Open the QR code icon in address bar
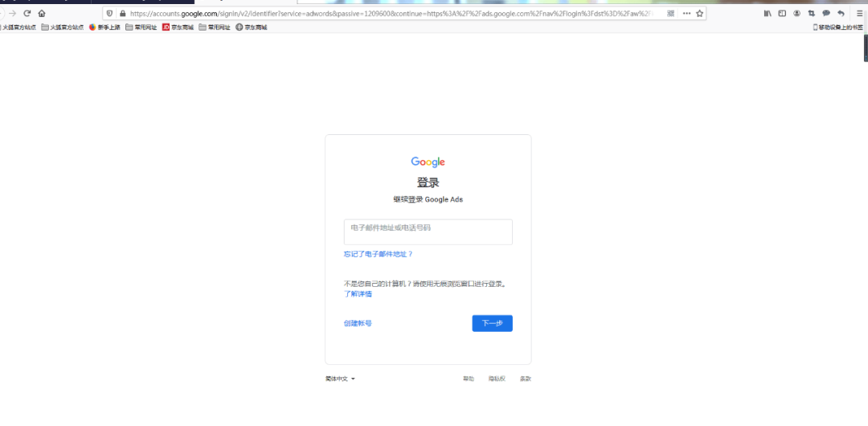This screenshot has width=868, height=426. (x=671, y=14)
